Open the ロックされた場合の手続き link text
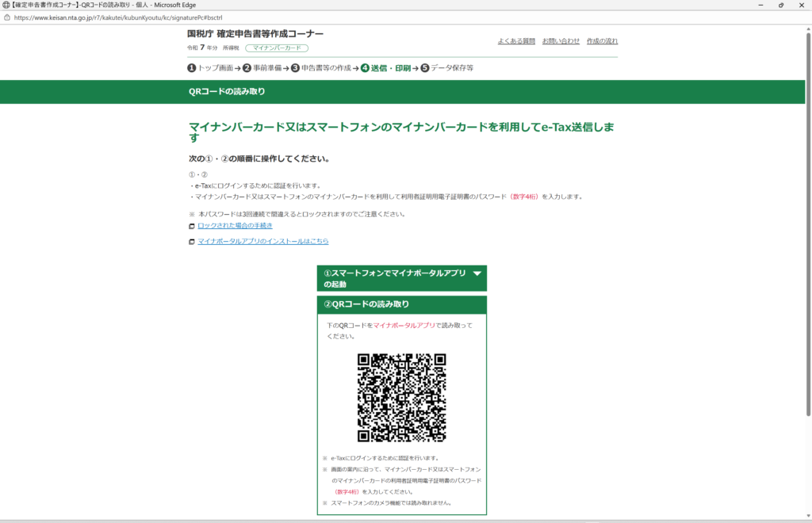The image size is (812, 523). pyautogui.click(x=235, y=226)
